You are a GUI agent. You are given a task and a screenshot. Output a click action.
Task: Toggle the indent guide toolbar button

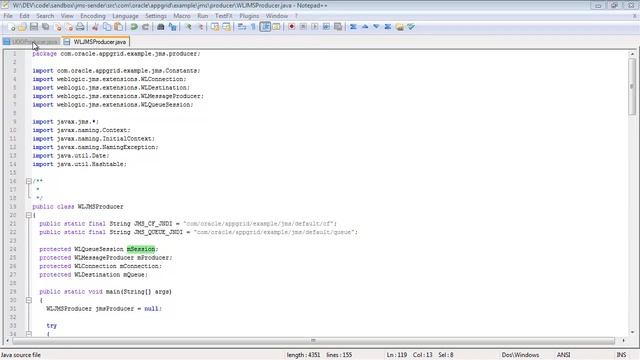pyautogui.click(x=265, y=27)
